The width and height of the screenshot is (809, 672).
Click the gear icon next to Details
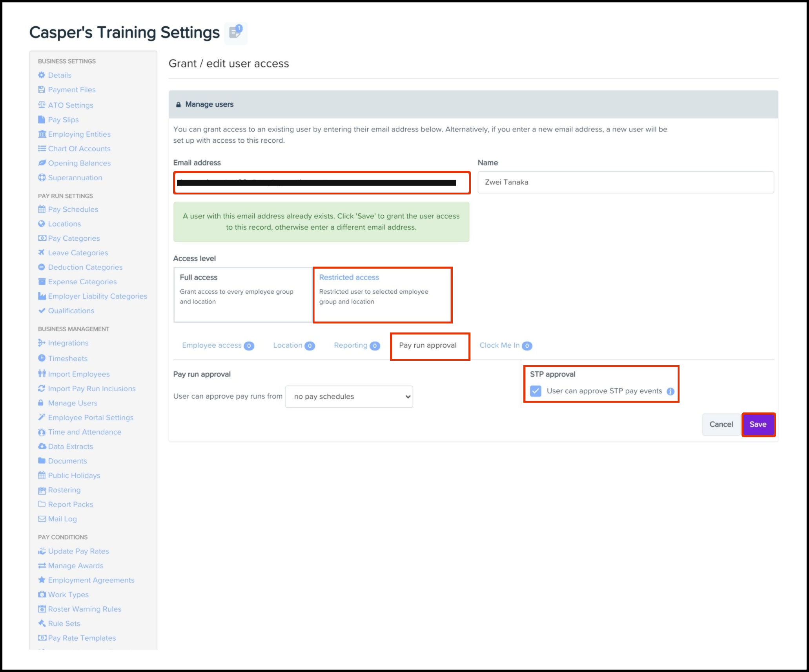tap(42, 75)
